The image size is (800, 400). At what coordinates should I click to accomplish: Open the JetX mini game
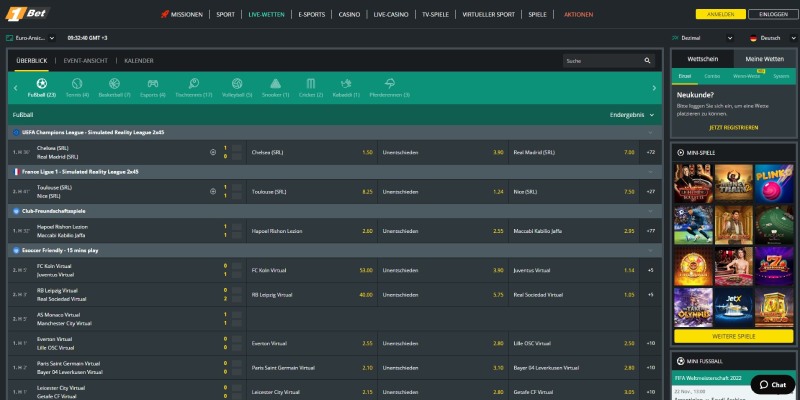tap(734, 307)
